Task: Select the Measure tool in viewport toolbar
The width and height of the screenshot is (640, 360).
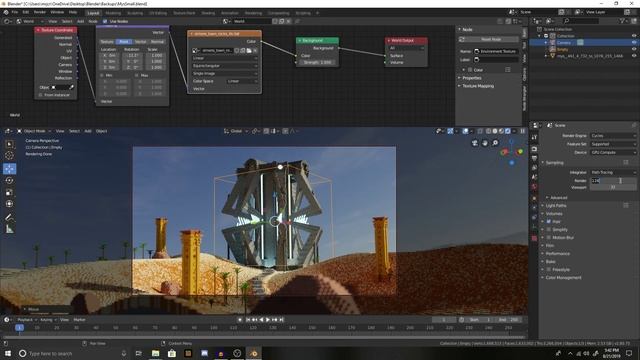Action: (9, 229)
